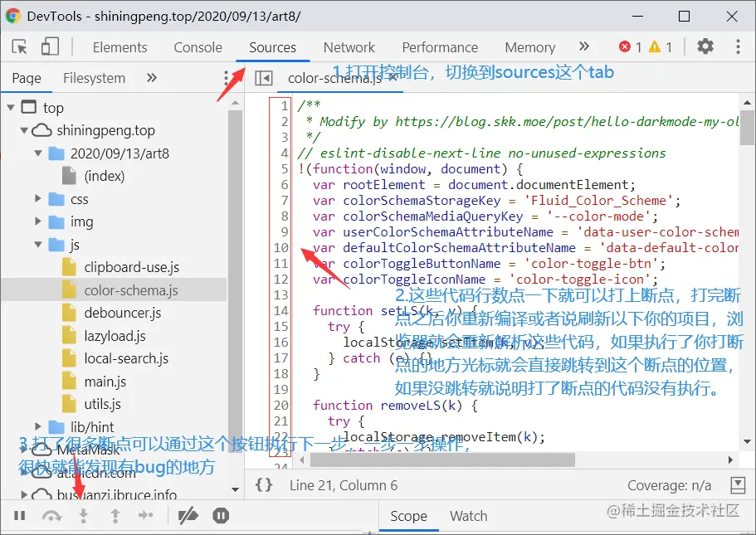Set breakpoint on line number 18
This screenshot has height=535, width=756.
tap(281, 374)
